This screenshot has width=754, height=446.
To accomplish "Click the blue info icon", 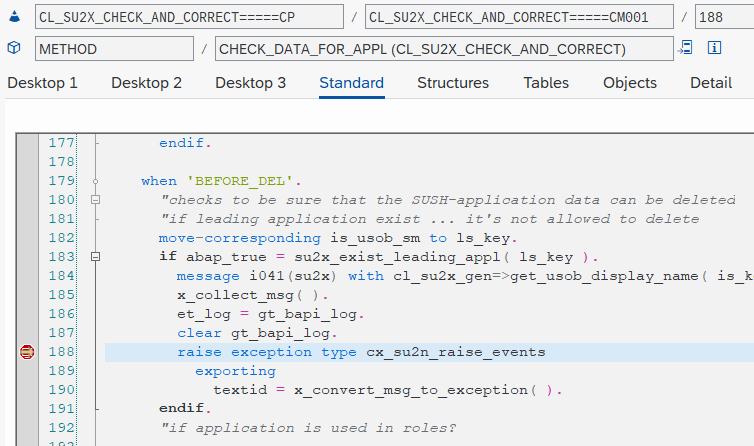I will point(714,48).
